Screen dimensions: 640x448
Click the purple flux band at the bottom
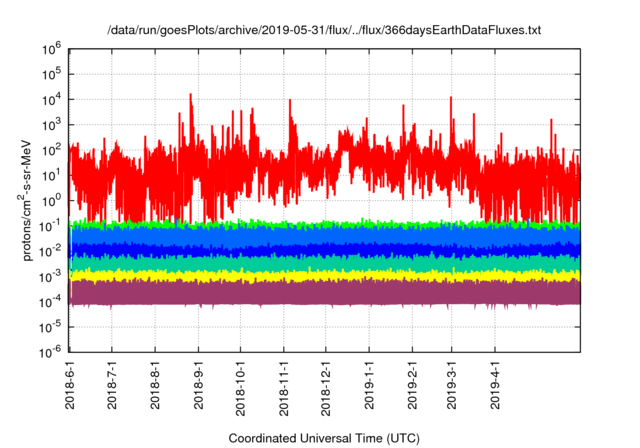(324, 293)
